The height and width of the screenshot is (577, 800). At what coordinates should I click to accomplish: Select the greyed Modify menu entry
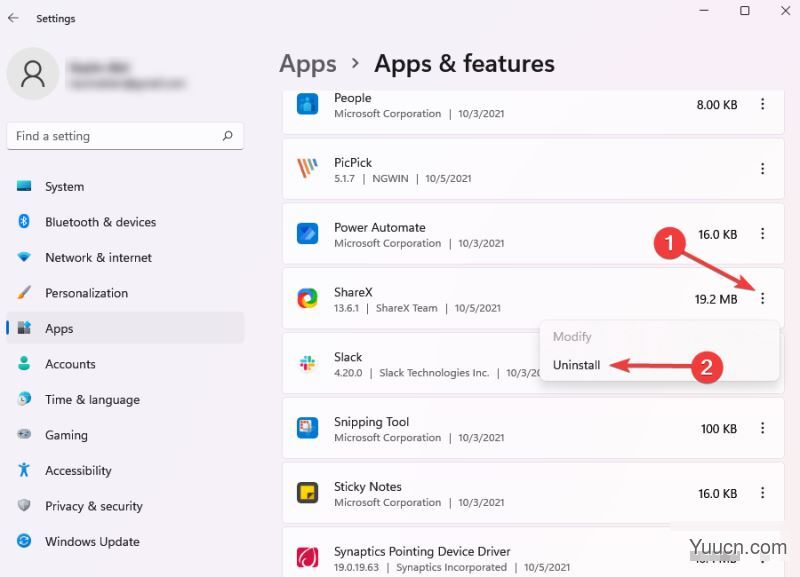(x=572, y=337)
